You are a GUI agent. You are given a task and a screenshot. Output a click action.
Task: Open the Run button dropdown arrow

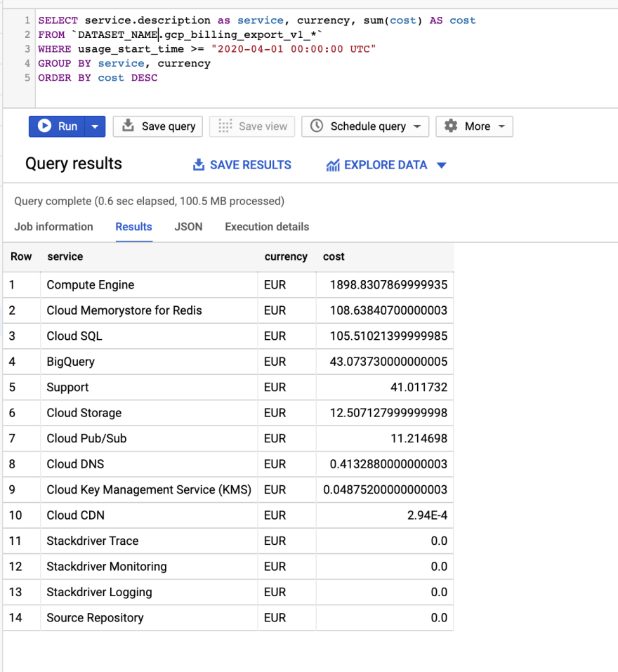point(95,126)
